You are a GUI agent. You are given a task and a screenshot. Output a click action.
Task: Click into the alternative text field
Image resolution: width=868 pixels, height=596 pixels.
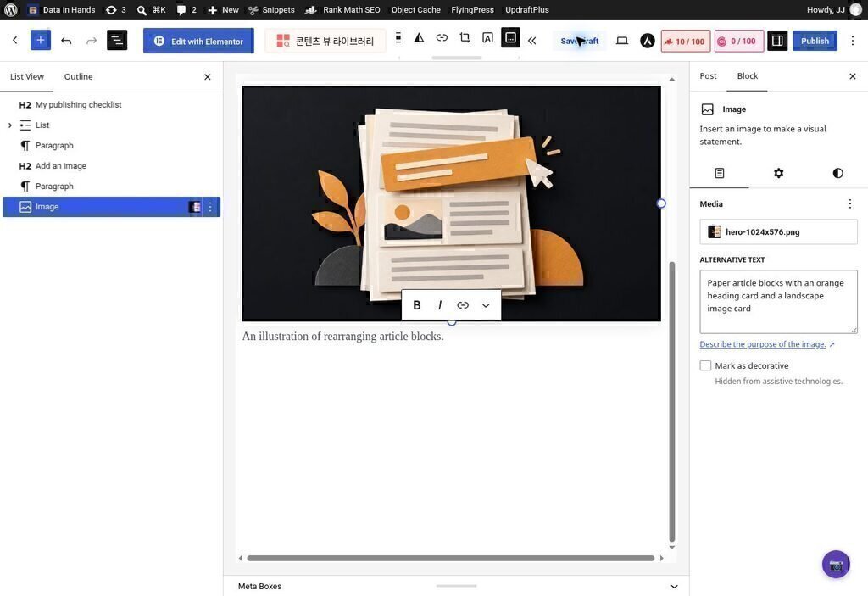click(778, 302)
